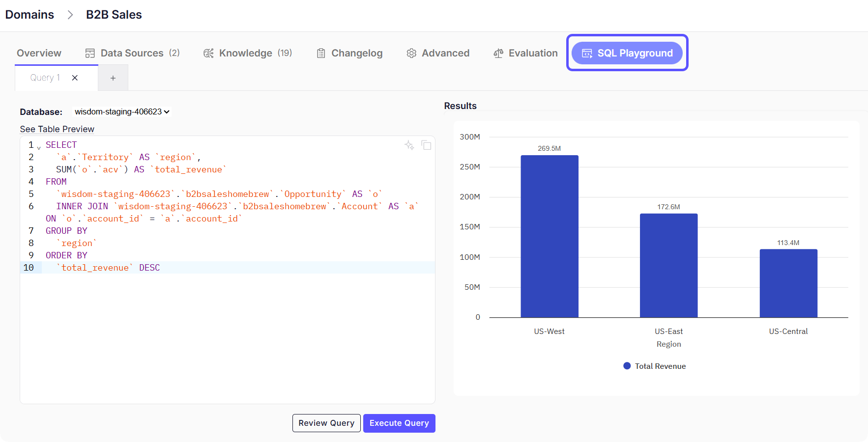Screen dimensions: 868x442
Task: Click the (2) count next to Data Sources
Action: [x=174, y=53]
